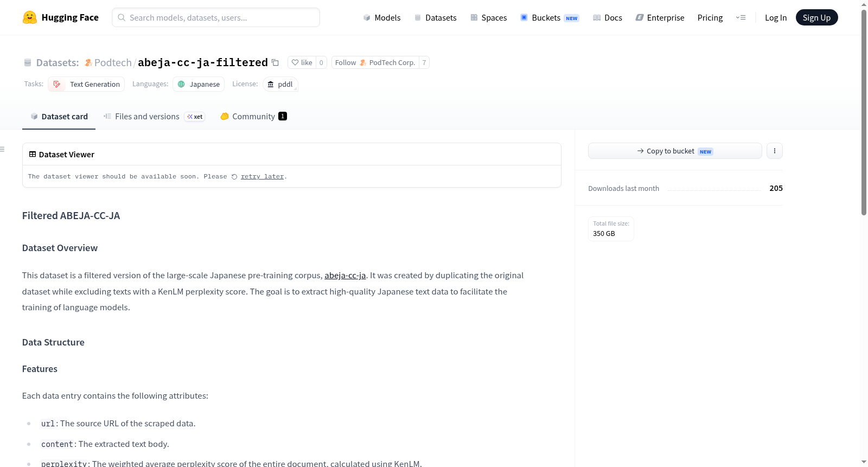This screenshot has height=467, width=868.
Task: Click the xet badge on Files tab
Action: click(195, 117)
